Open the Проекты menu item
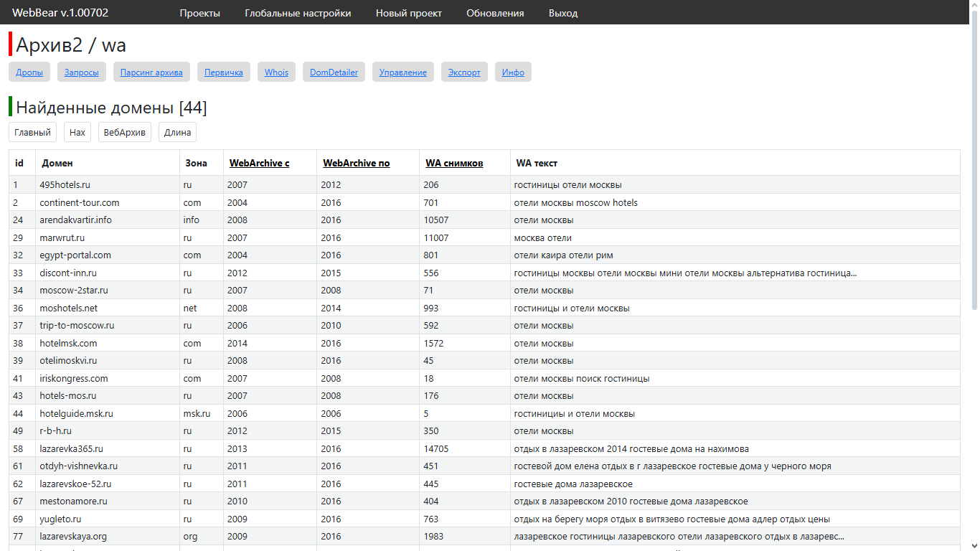980x551 pixels. pyautogui.click(x=199, y=13)
